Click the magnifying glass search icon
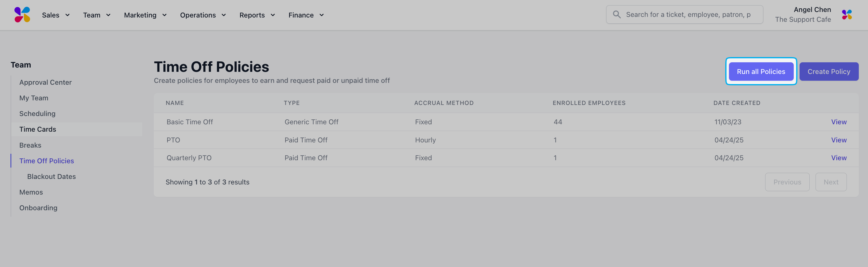Image resolution: width=868 pixels, height=267 pixels. (617, 14)
